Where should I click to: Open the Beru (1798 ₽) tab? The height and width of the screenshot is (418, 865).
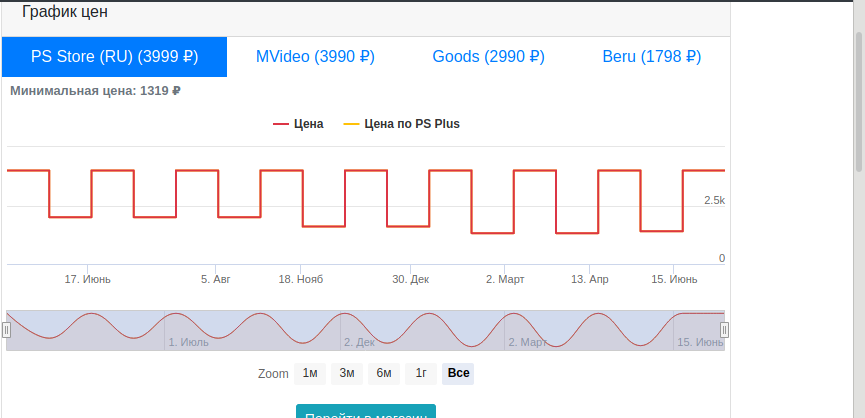tap(652, 57)
